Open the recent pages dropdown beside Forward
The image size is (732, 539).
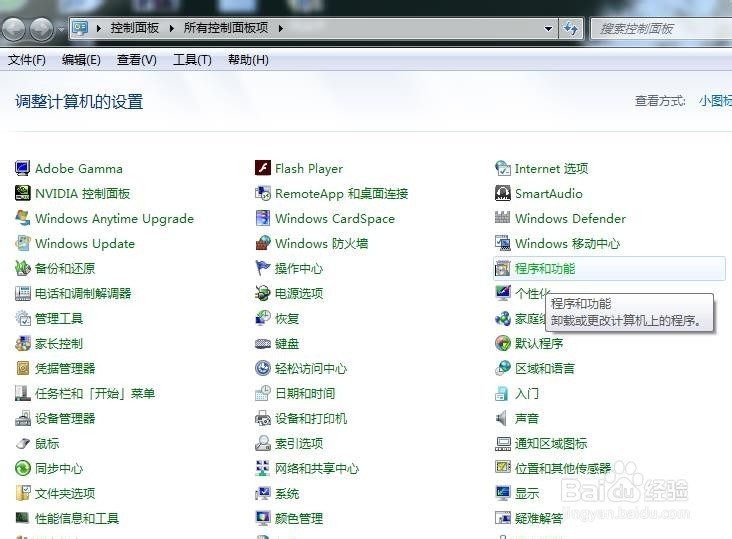pos(61,29)
